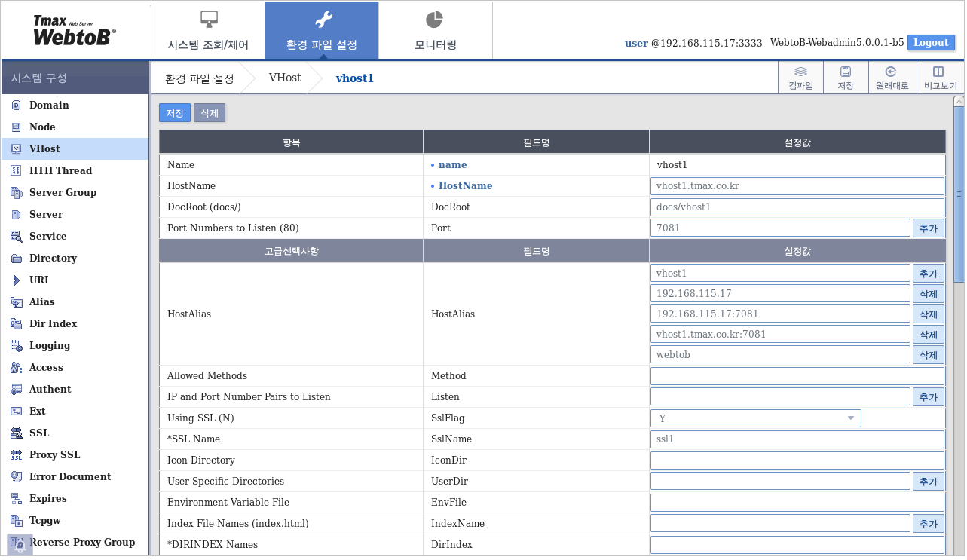Click the Tmax WebtoB logo
This screenshot has width=967, height=560.
[74, 30]
